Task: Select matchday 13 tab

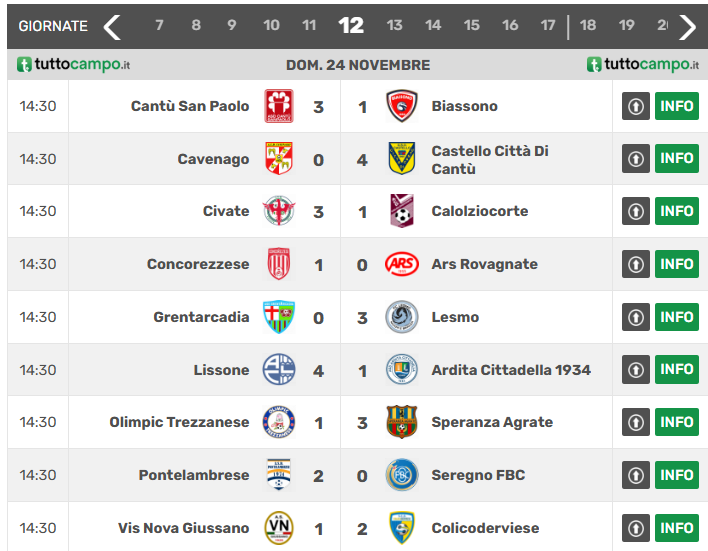Action: 394,26
